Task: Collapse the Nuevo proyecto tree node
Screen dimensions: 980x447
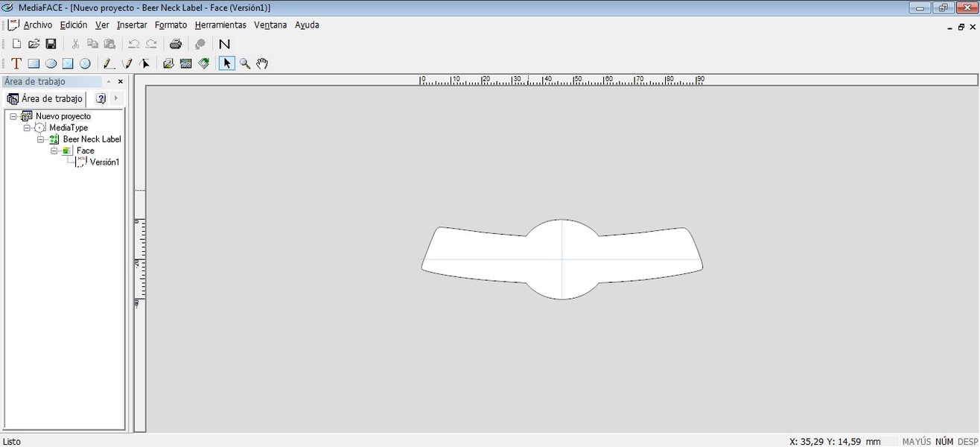Action: point(13,116)
